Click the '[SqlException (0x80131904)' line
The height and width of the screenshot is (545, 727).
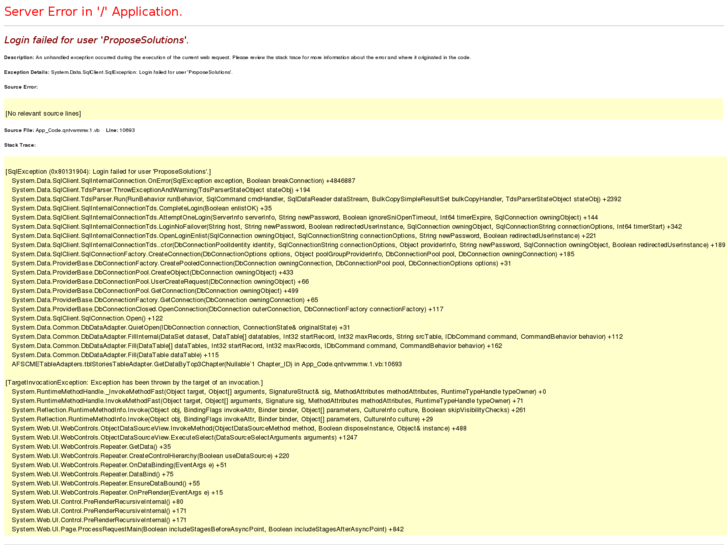[108, 172]
